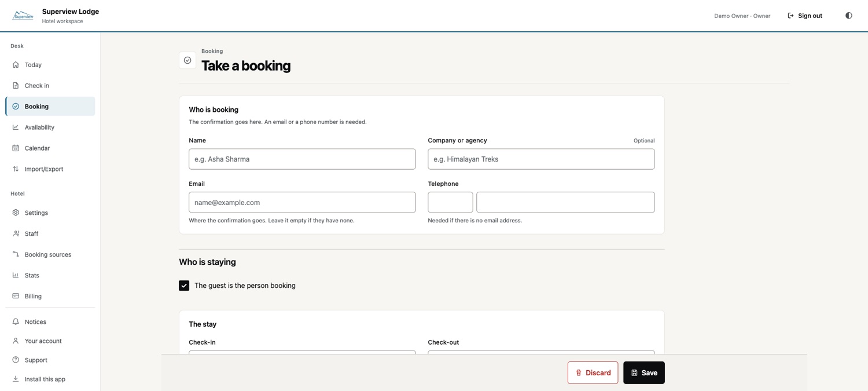The image size is (868, 391).
Task: Focus the Company or agency field
Action: 541,159
